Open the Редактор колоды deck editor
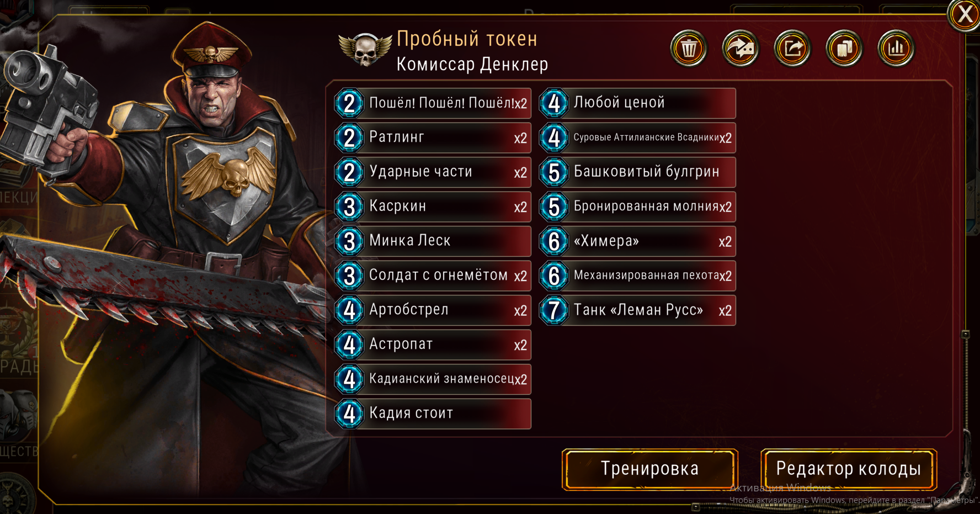The width and height of the screenshot is (980, 514). pyautogui.click(x=849, y=469)
